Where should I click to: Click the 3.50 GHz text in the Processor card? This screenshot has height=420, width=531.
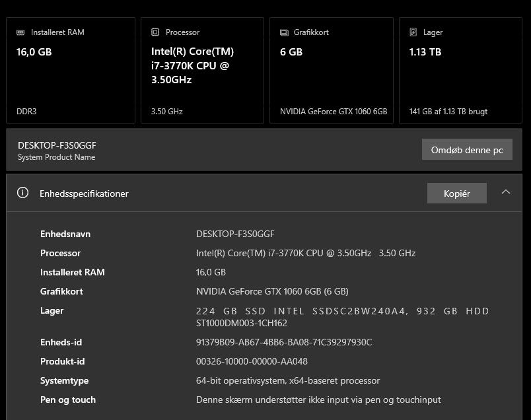pyautogui.click(x=166, y=112)
